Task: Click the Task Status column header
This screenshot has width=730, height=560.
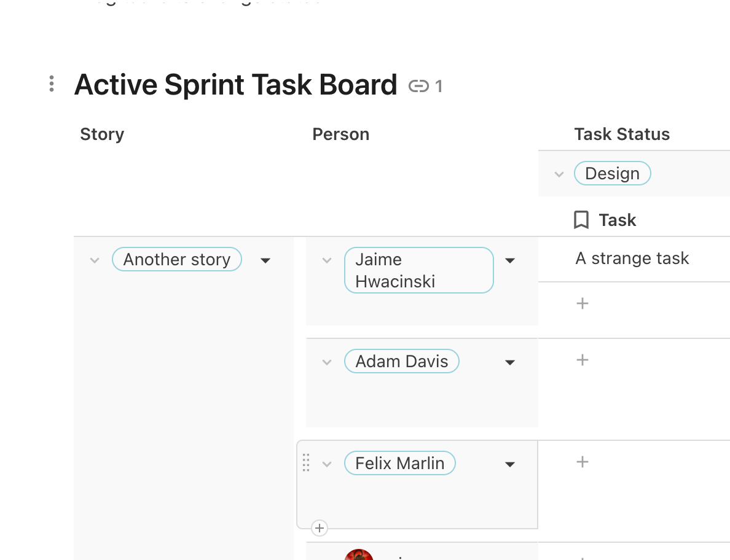Action: pos(622,134)
